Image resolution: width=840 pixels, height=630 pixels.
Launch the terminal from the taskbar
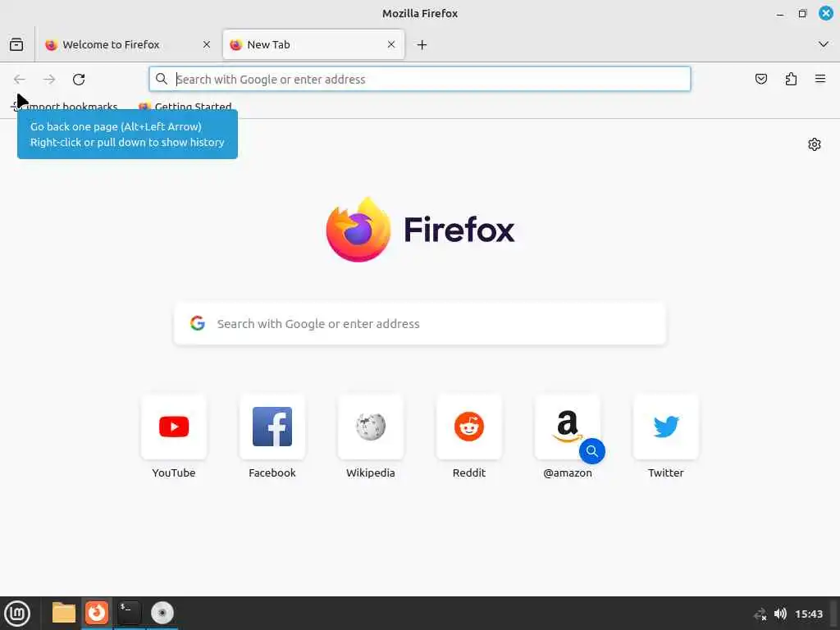pos(129,613)
